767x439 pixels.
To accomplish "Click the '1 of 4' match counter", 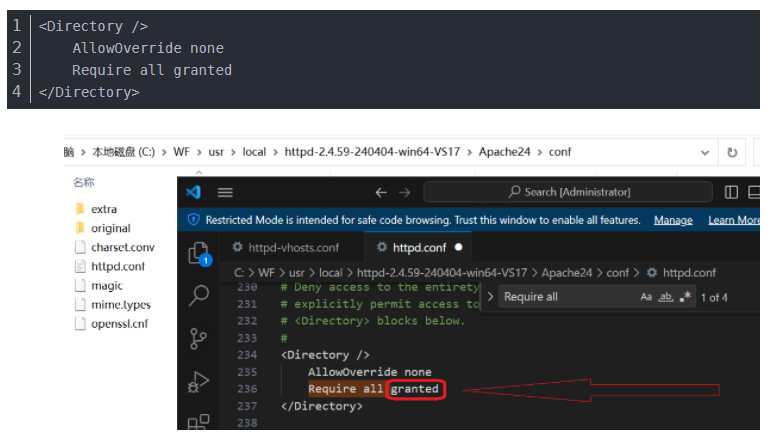I will pos(714,297).
